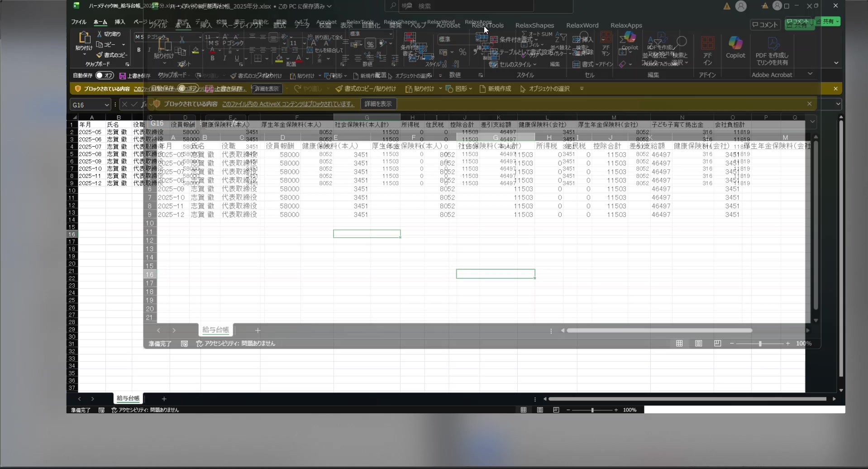Click the 書式のコピー format painter icon
The width and height of the screenshot is (868, 469).
[100, 55]
